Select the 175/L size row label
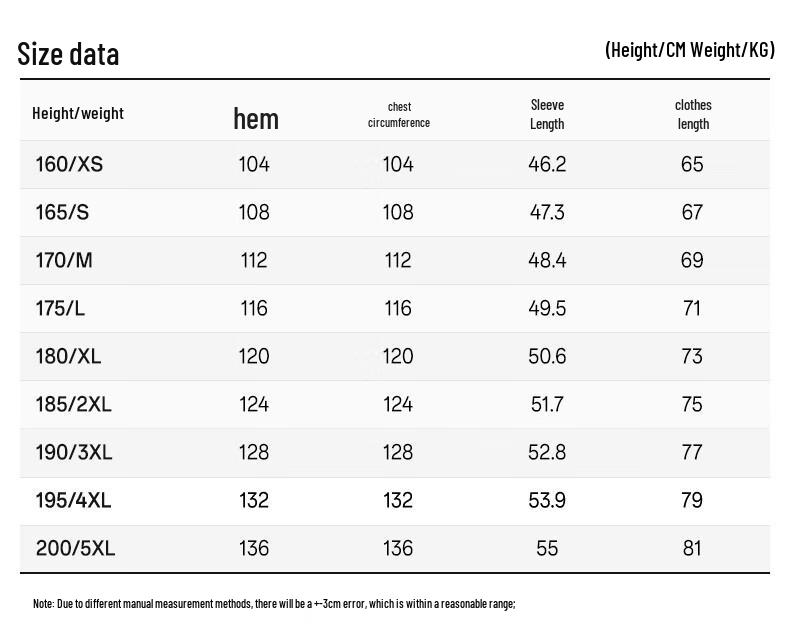Screen dimensions: 790x624 [60, 308]
